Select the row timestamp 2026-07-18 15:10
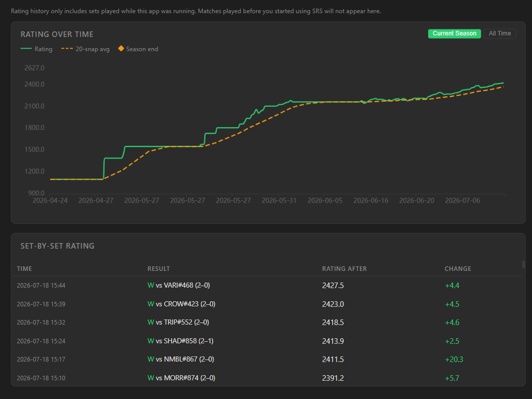The image size is (532, 399). pyautogui.click(x=41, y=378)
